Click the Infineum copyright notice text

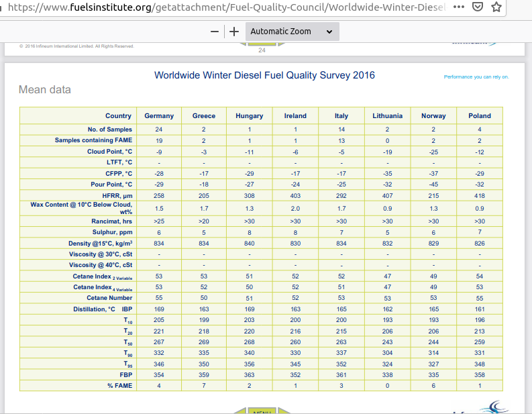coord(76,46)
